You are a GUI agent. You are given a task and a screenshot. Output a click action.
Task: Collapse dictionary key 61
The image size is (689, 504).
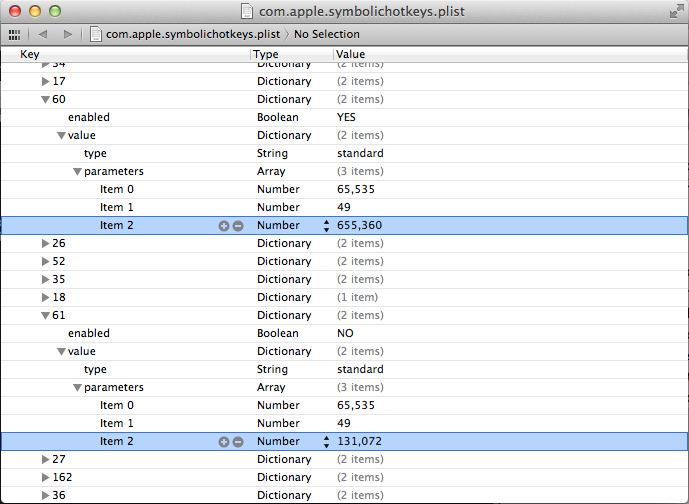(x=45, y=315)
